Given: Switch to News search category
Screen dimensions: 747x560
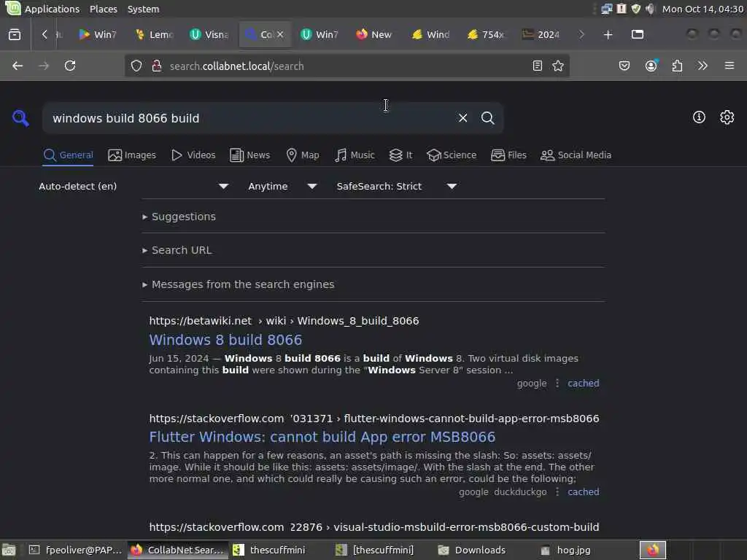Looking at the screenshot, I should pyautogui.click(x=249, y=155).
